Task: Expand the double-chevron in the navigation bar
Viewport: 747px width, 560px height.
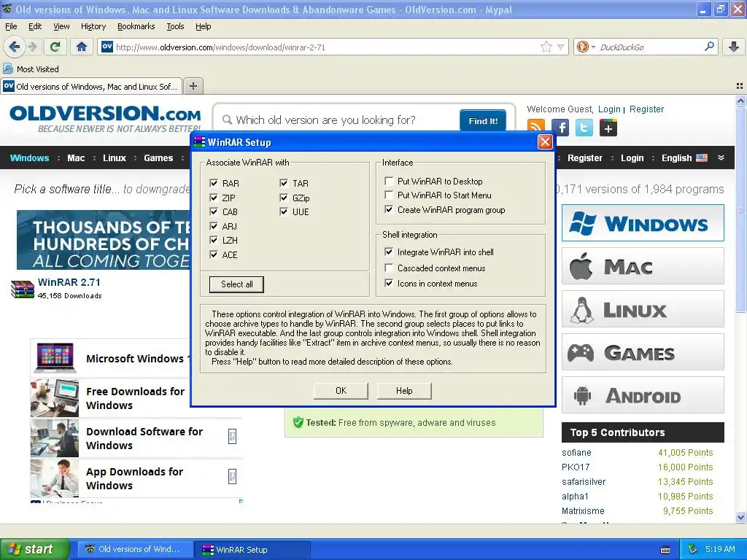Action: [x=721, y=157]
